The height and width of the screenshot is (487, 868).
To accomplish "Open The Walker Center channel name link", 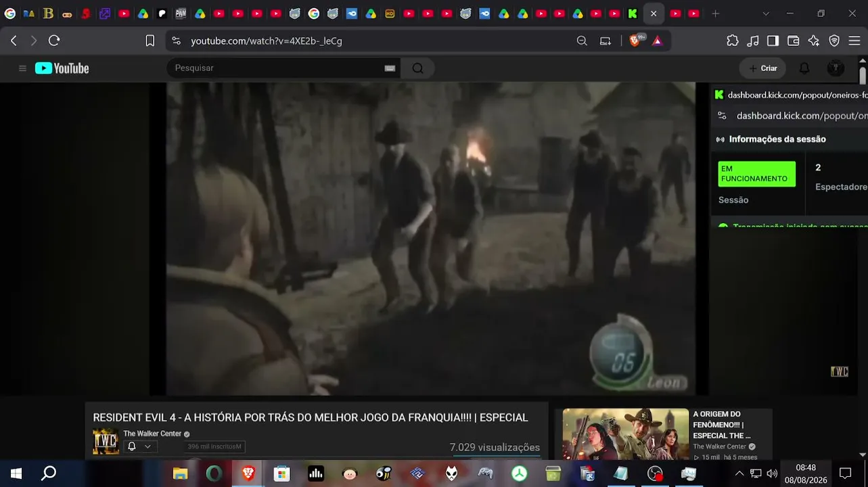I will (x=152, y=434).
